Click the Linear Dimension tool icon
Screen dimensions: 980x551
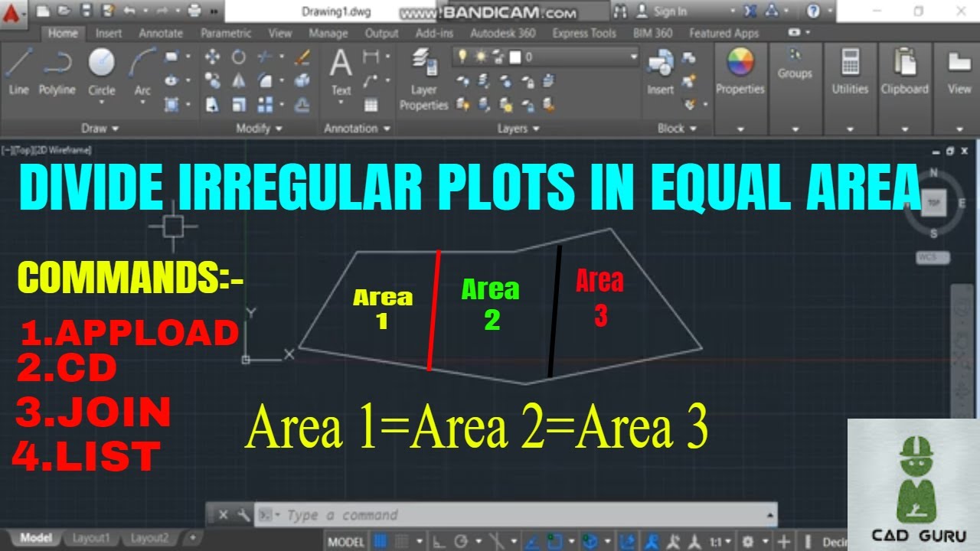[371, 57]
